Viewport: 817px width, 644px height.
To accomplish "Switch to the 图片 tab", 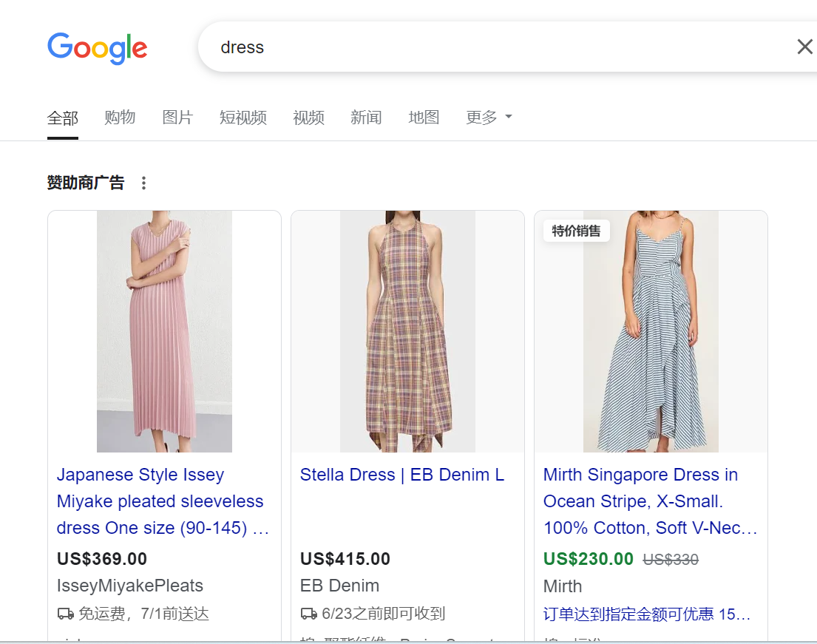I will click(x=177, y=118).
